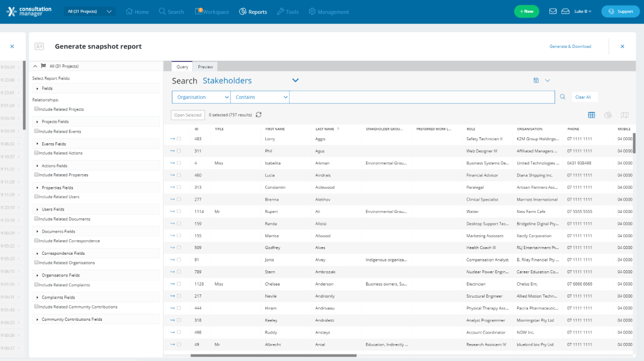
Task: Switch to the Query tab
Action: [182, 67]
